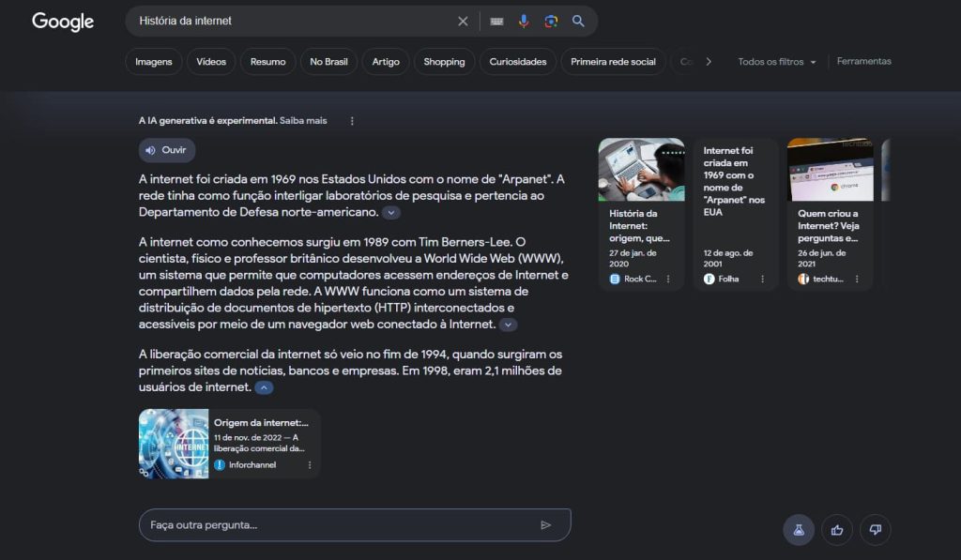Start voice search with the microphone icon
This screenshot has width=961, height=560.
[524, 22]
